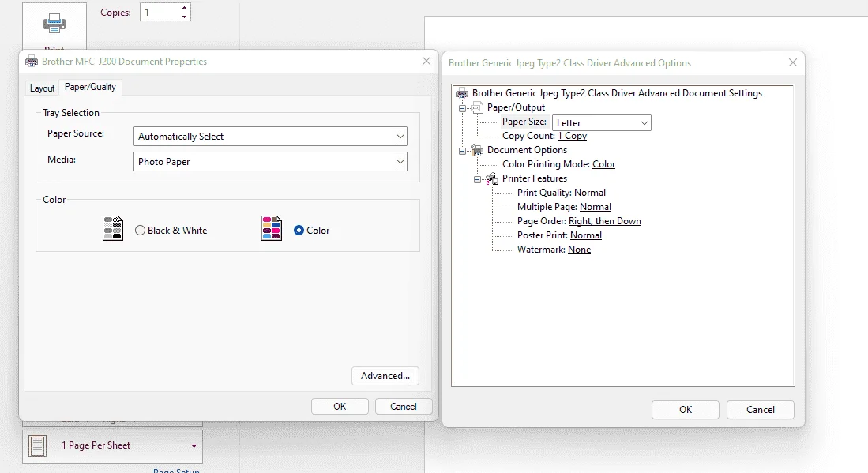Click the Multiple Page Normal value
Screen dimensions: 868x473
[596, 207]
